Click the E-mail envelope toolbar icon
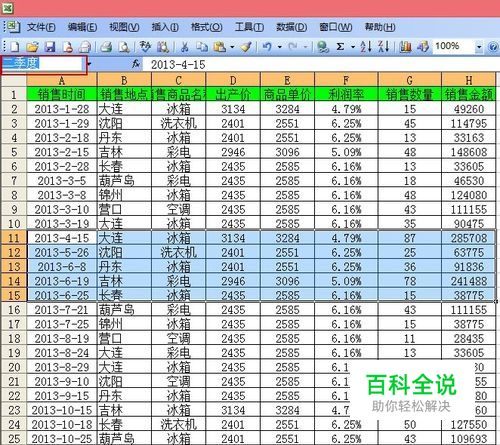The height and width of the screenshot is (445, 500). pos(85,47)
